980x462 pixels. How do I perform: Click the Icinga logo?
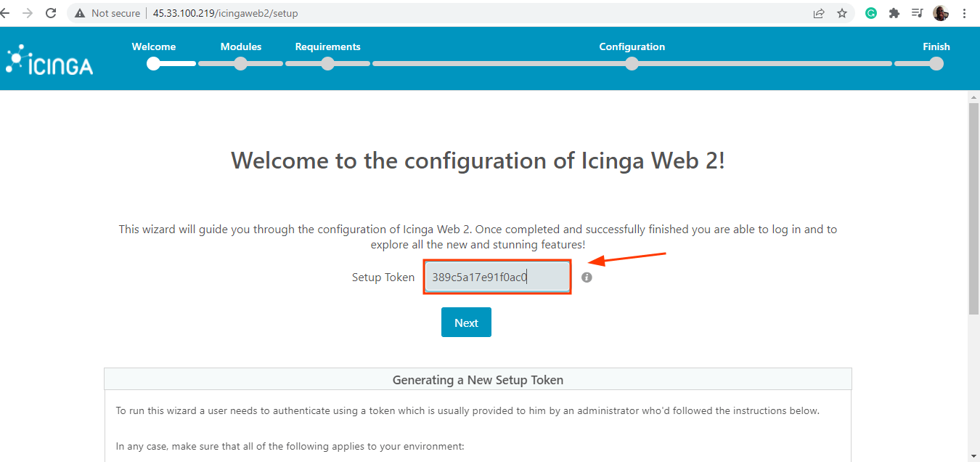(x=49, y=60)
